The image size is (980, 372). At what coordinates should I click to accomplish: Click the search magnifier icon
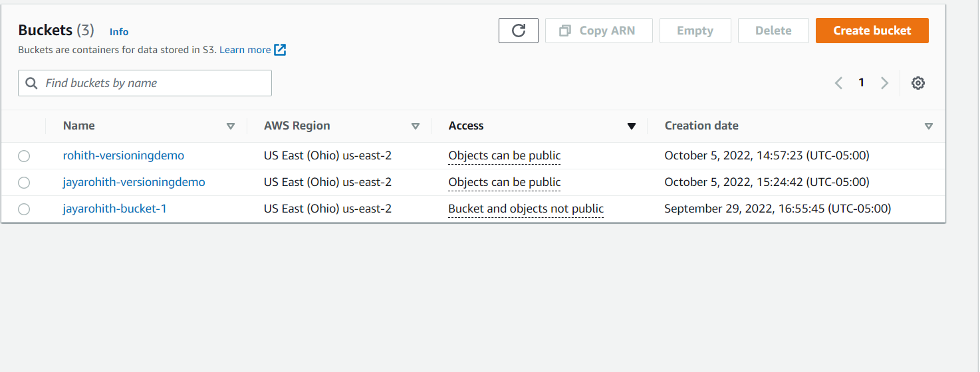pos(31,83)
